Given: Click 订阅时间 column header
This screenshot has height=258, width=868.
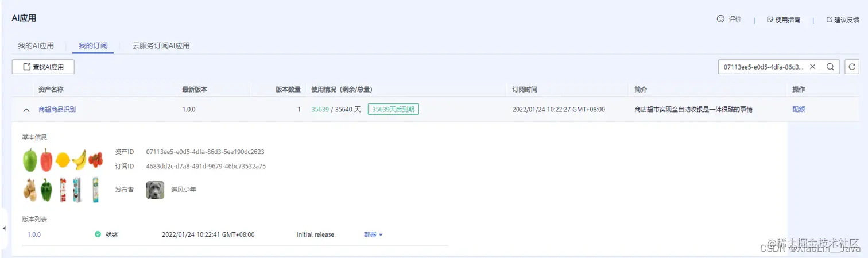Looking at the screenshot, I should 525,90.
